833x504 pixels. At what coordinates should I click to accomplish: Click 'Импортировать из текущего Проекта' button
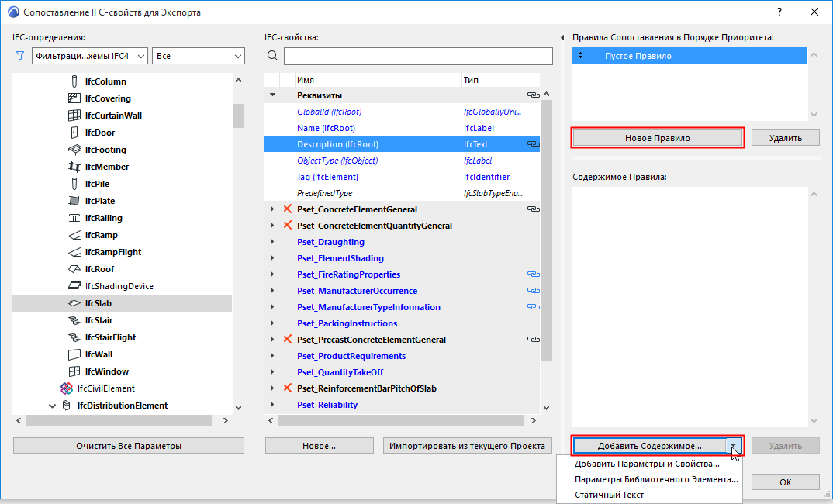468,446
